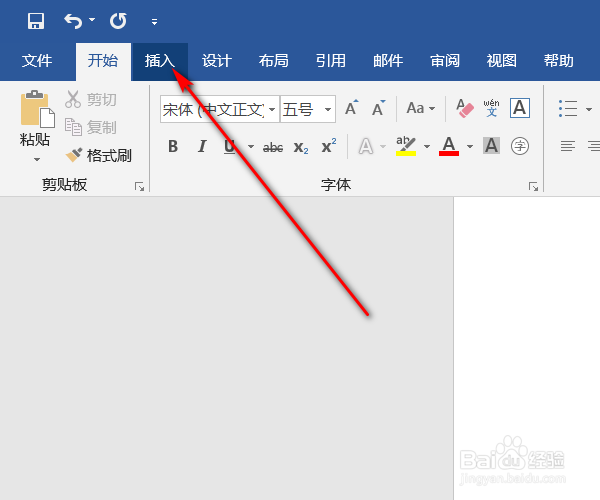The height and width of the screenshot is (500, 600).
Task: Toggle superscript x²
Action: pyautogui.click(x=329, y=146)
